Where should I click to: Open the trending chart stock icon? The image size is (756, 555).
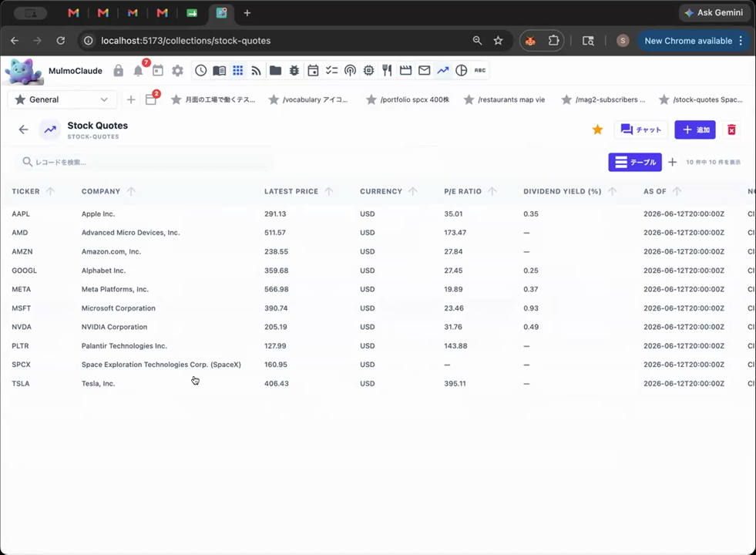(x=442, y=70)
